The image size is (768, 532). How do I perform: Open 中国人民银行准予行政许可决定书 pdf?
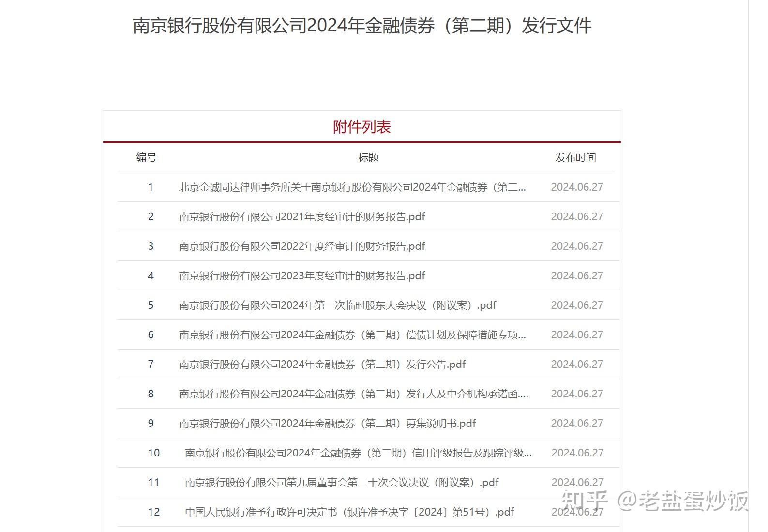click(x=349, y=512)
